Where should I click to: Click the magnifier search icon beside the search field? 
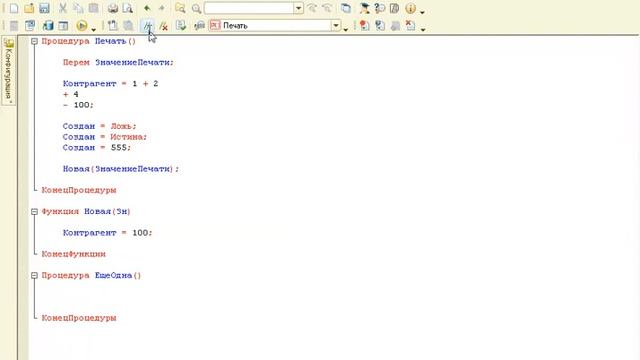point(196,8)
